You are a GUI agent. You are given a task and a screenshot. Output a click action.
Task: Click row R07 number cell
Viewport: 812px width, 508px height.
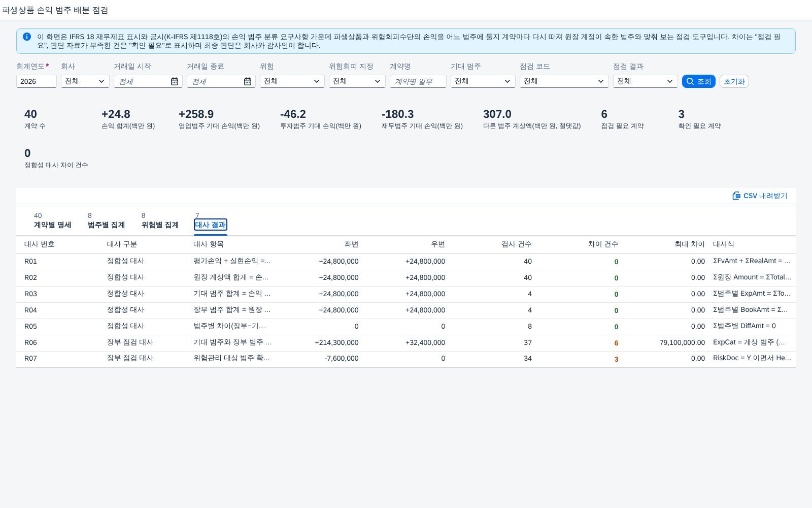pyautogui.click(x=30, y=359)
